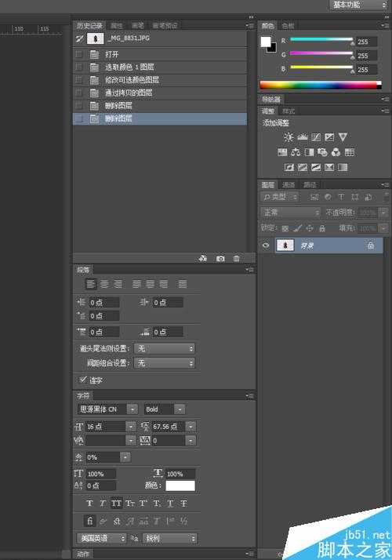This screenshot has width=392, height=560.
Task: Justify all paragraph lines
Action: (x=183, y=284)
